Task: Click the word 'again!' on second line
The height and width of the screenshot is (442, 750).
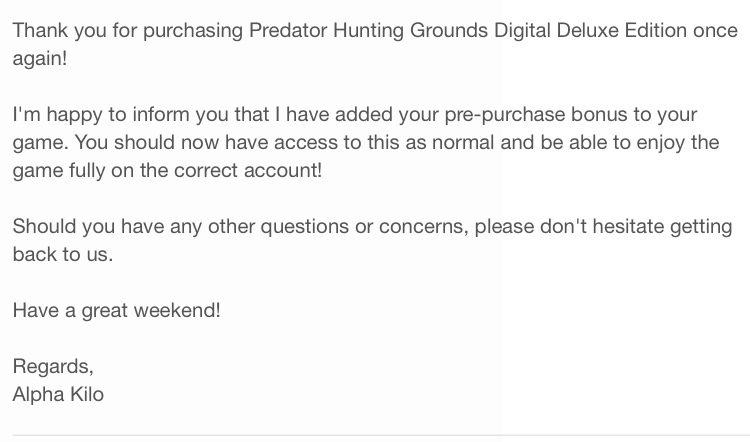Action: pyautogui.click(x=40, y=59)
